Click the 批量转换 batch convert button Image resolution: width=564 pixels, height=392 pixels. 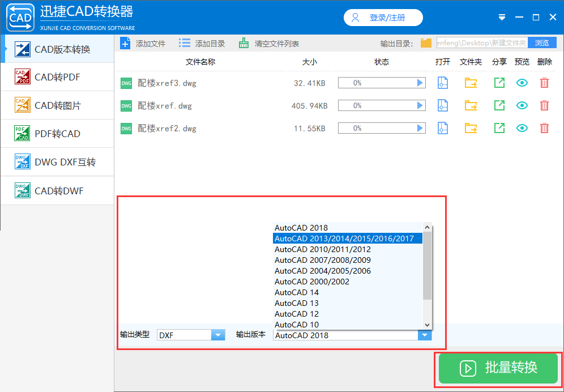coord(498,368)
